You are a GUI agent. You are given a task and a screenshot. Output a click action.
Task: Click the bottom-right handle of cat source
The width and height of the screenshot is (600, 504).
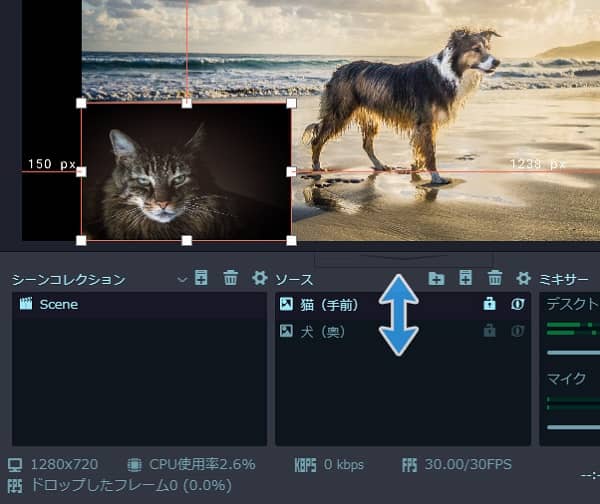coord(291,240)
